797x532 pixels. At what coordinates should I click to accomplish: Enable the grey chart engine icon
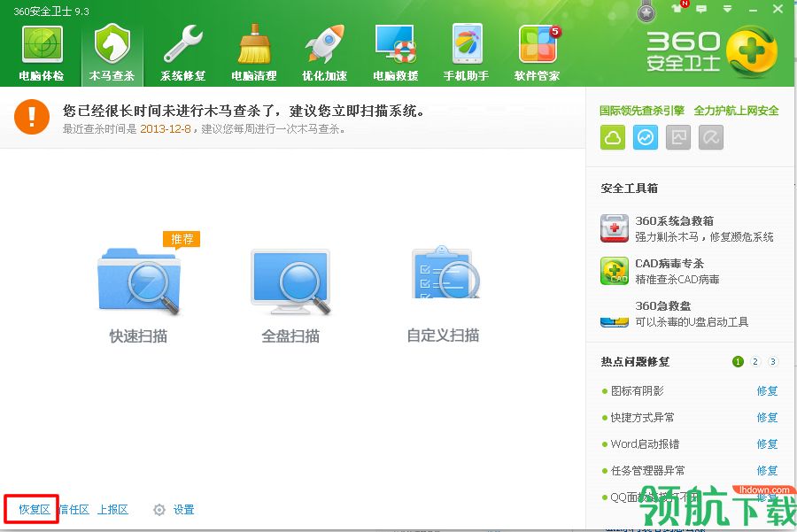click(678, 137)
